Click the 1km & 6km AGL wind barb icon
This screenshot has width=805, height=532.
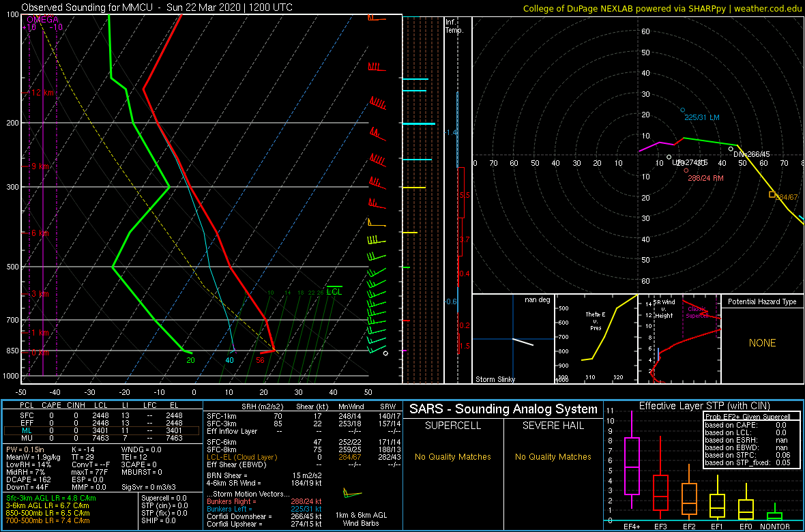(353, 494)
